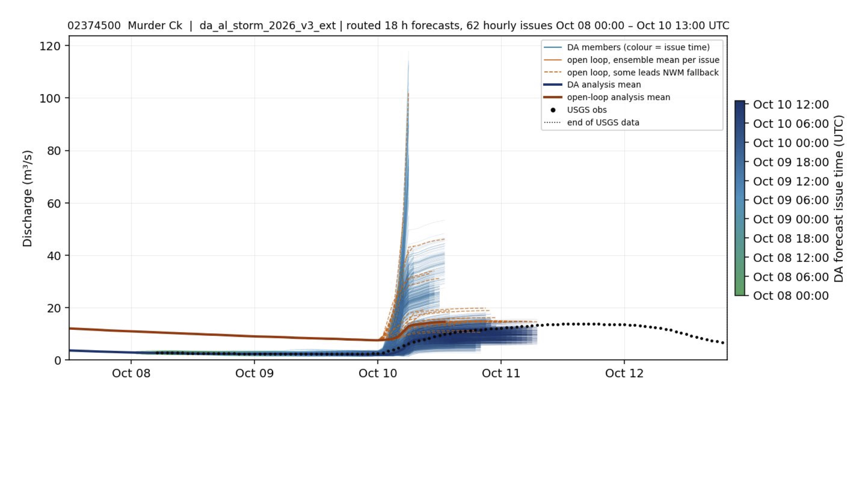Click the y-axis tick label 120
Viewport: 868px width, 488px height.
pos(50,46)
